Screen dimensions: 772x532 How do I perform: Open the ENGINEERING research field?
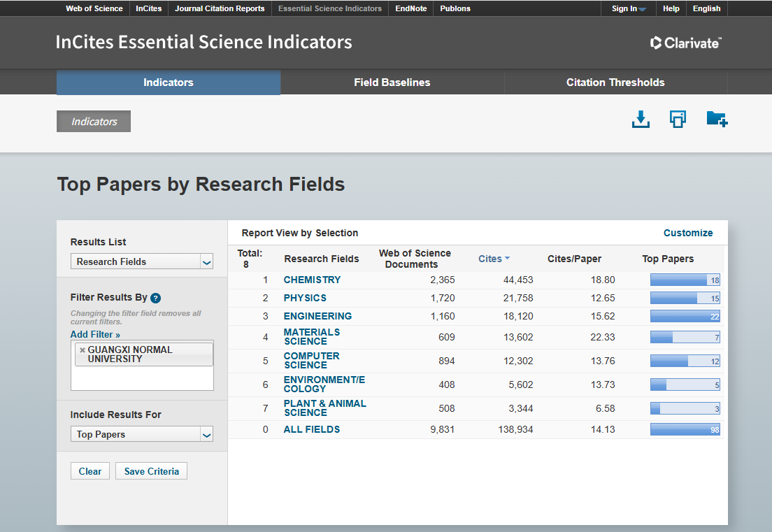317,316
